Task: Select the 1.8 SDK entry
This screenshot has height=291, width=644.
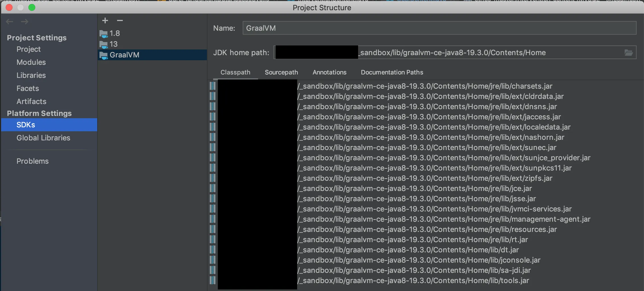Action: (x=152, y=33)
